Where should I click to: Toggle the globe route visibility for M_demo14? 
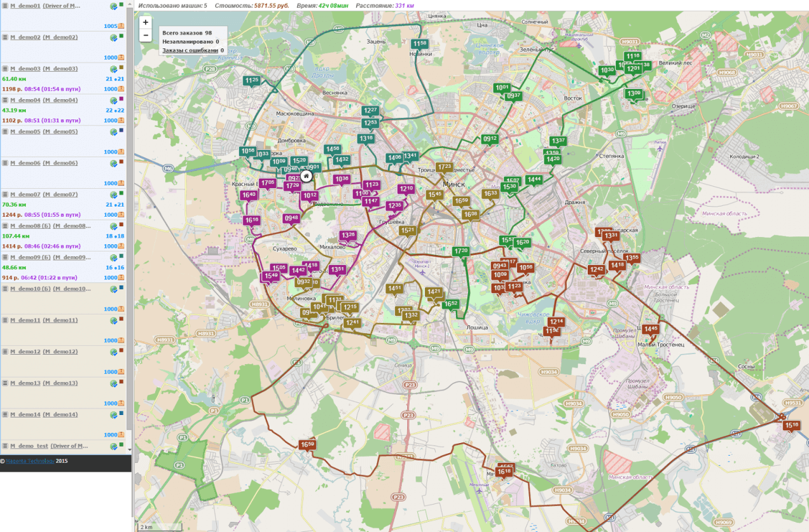coord(113,414)
